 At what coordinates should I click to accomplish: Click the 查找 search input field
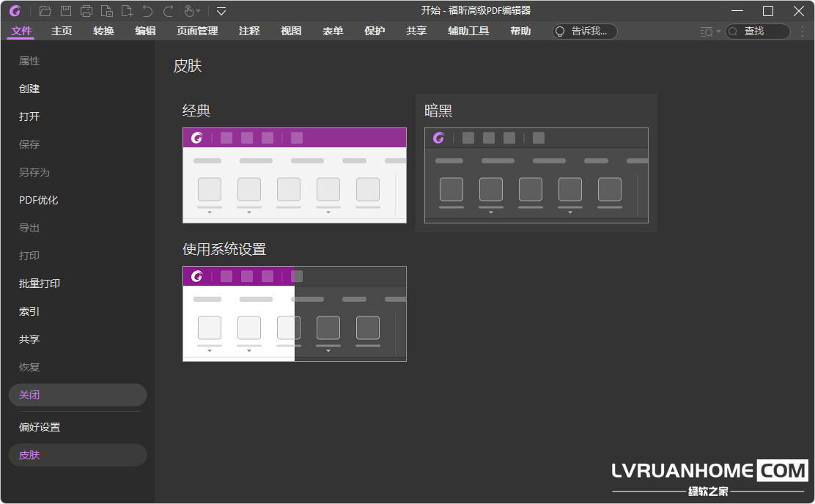764,31
